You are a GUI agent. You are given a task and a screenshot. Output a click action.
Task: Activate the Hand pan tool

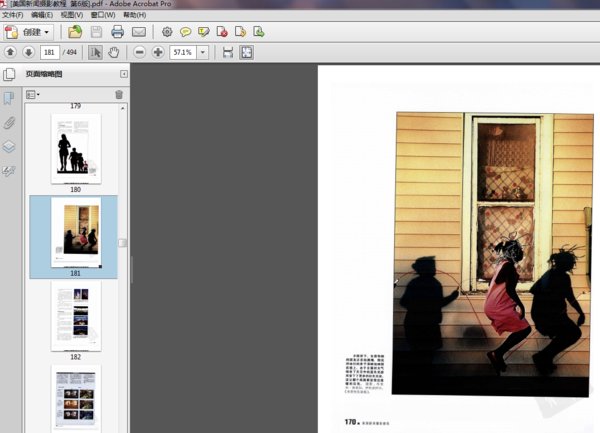click(114, 52)
